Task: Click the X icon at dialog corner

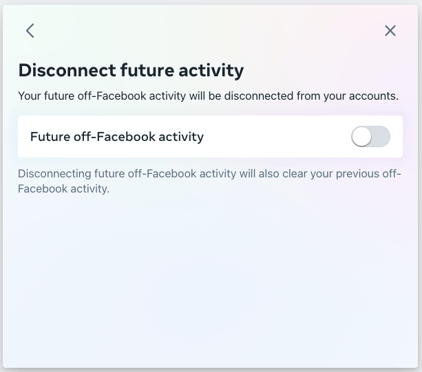Action: (x=390, y=31)
